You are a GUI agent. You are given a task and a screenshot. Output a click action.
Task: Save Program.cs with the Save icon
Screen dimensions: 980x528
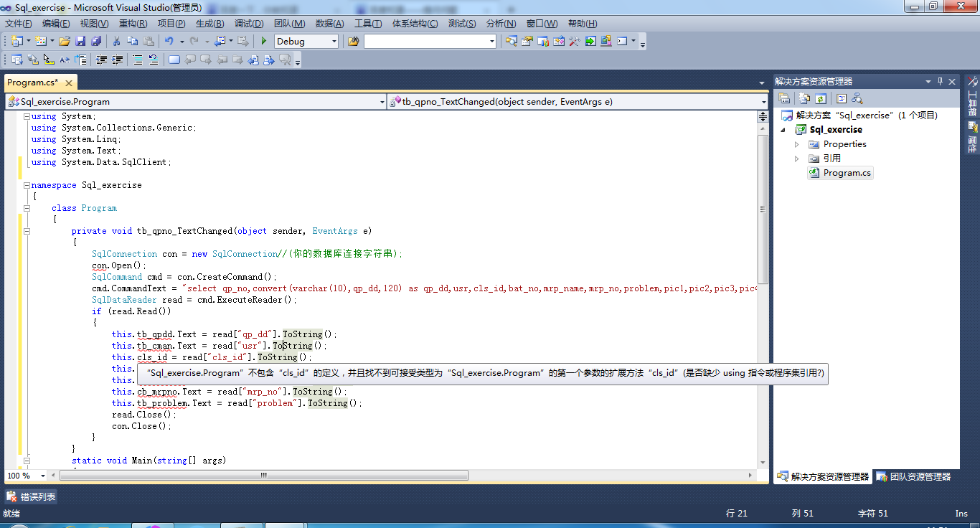pyautogui.click(x=80, y=41)
